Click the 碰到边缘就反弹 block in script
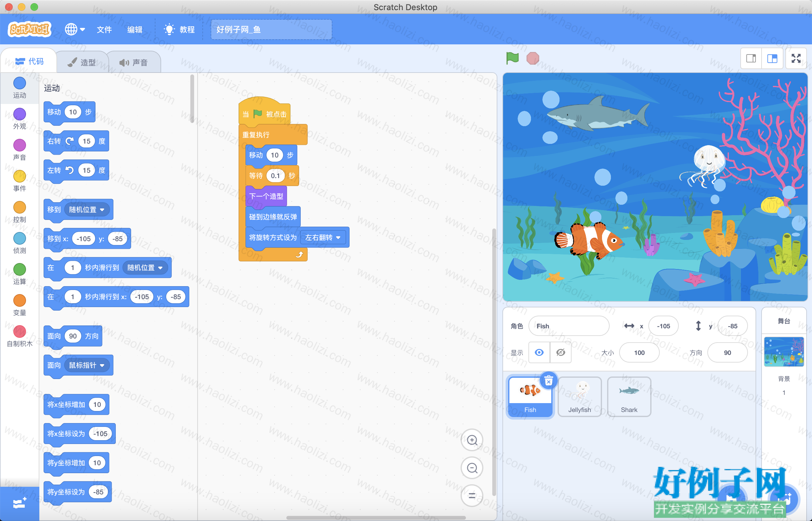This screenshot has height=521, width=812. tap(273, 217)
